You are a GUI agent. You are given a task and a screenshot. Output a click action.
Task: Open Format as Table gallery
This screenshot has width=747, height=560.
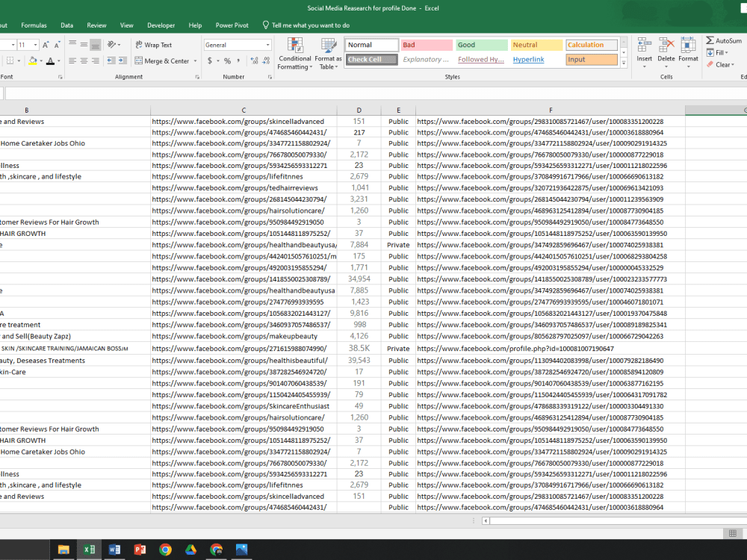(328, 54)
